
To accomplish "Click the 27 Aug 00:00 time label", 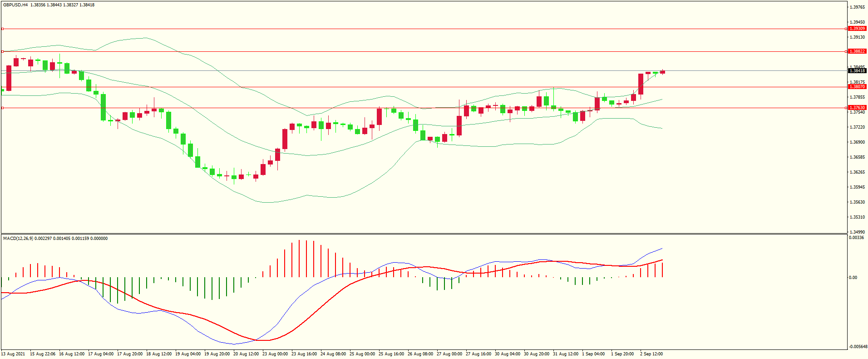I will [449, 354].
